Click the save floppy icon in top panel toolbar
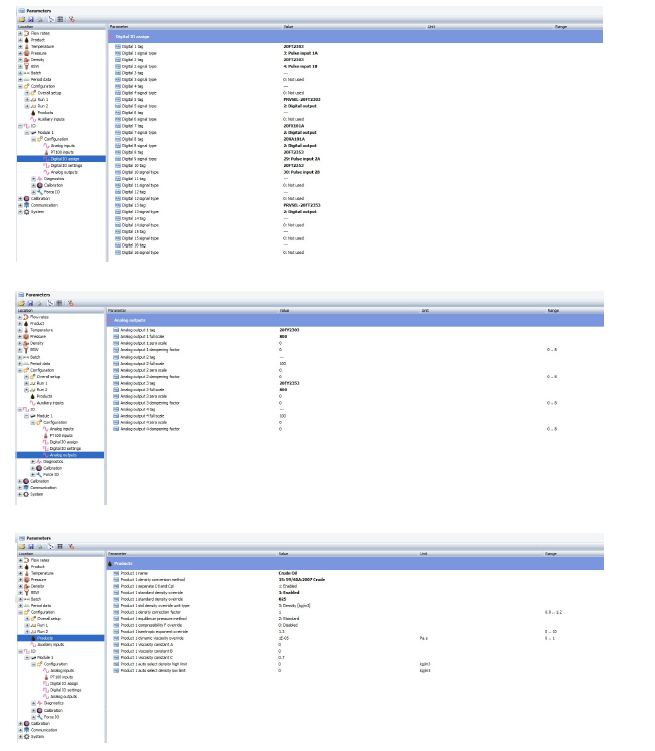The image size is (655, 751). click(31, 19)
